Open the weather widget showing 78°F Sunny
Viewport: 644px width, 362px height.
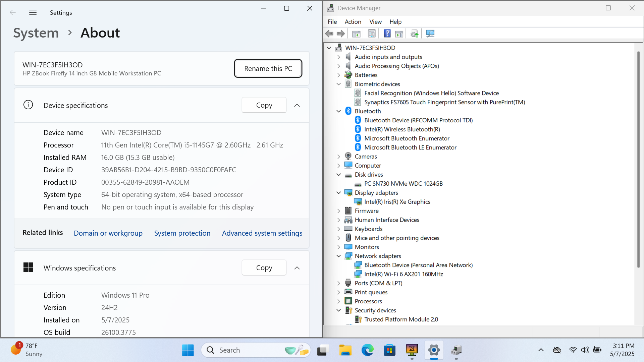pos(27,350)
